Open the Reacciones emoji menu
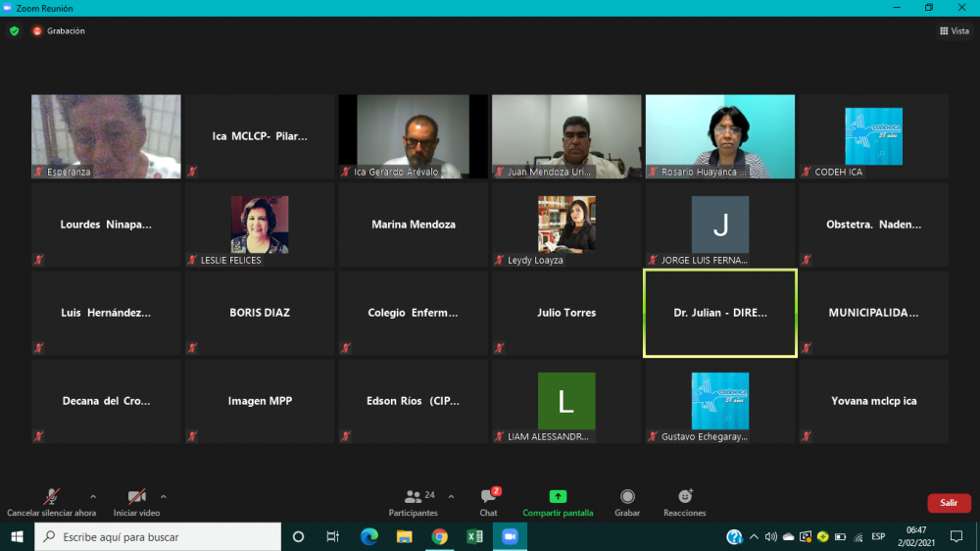The image size is (980, 551). pyautogui.click(x=685, y=497)
